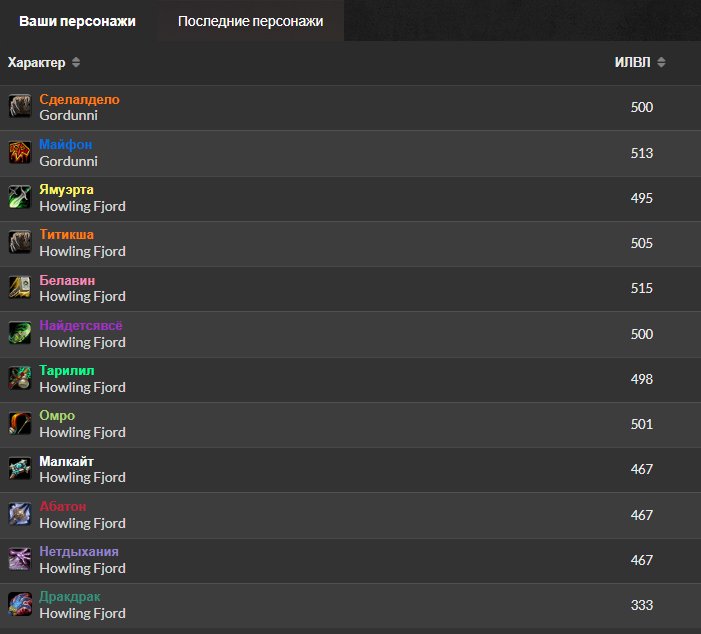
Task: Switch to the Последние персонажи tab
Action: pos(250,21)
